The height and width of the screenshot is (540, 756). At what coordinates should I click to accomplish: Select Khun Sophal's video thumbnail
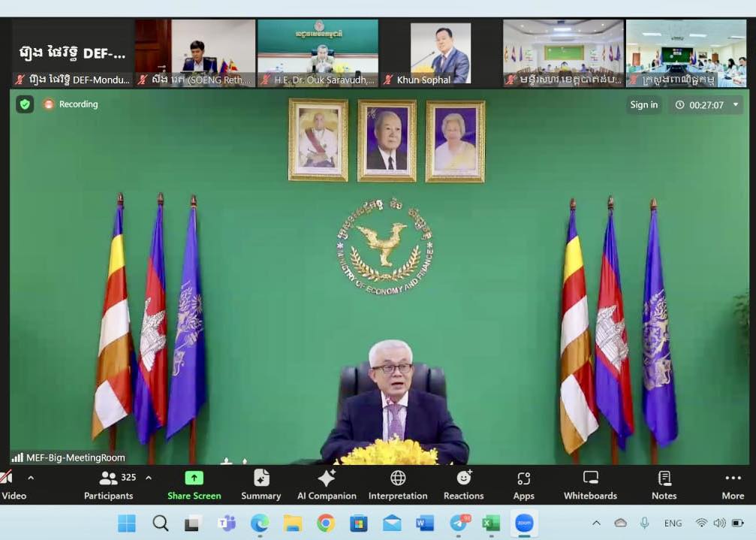(x=440, y=53)
